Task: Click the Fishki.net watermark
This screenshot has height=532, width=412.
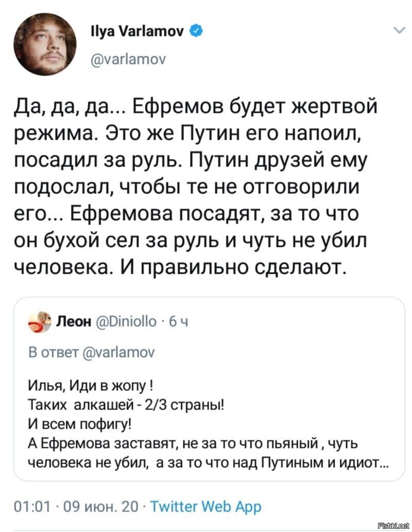Action: coord(393,525)
